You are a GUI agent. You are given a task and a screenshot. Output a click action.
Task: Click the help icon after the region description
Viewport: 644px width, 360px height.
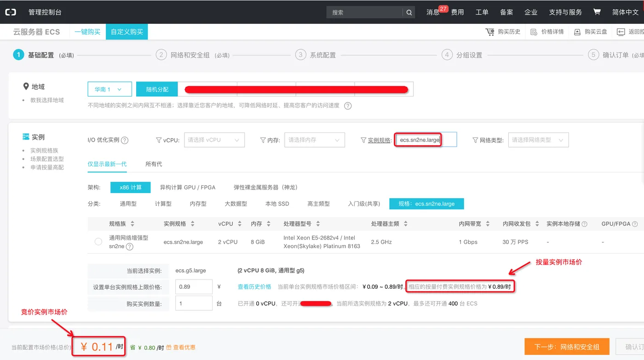click(x=348, y=106)
